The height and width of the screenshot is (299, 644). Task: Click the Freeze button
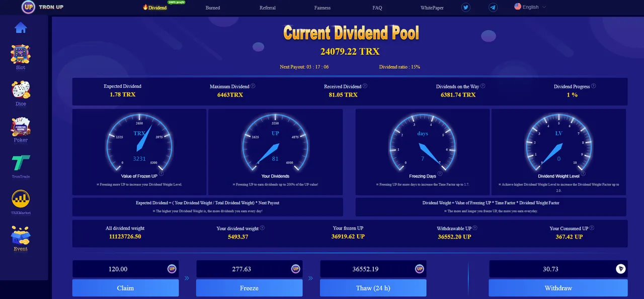click(249, 288)
